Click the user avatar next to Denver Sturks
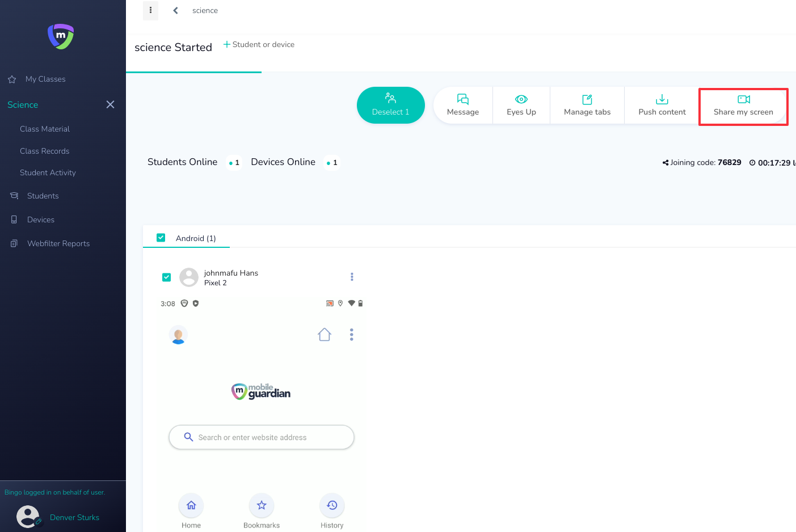796x532 pixels. point(28,517)
